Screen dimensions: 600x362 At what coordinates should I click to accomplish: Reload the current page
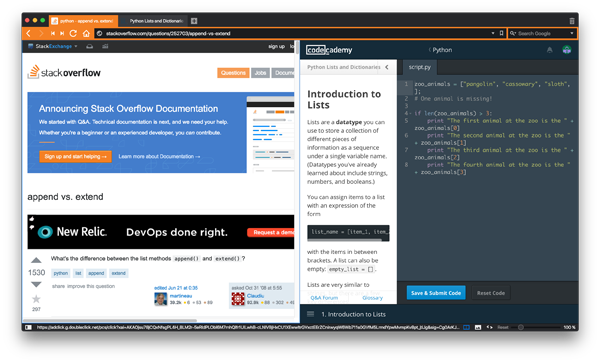point(73,33)
